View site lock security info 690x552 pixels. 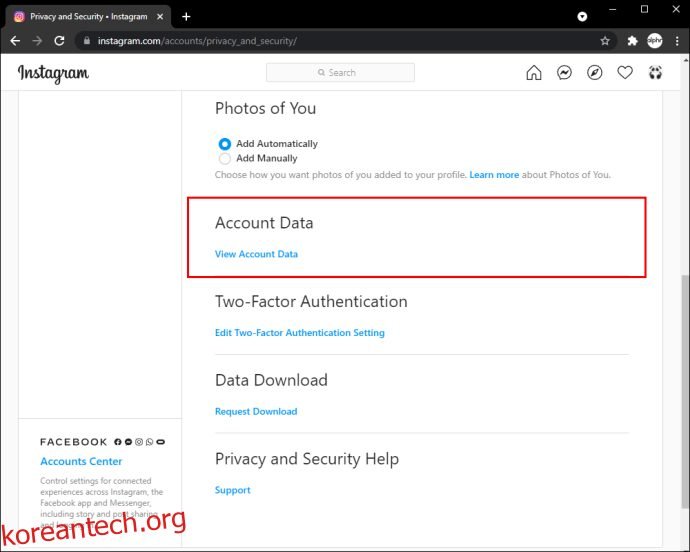tap(87, 41)
